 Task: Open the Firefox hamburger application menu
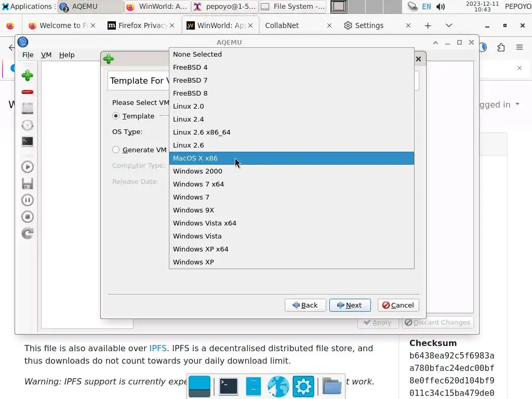coord(520,47)
